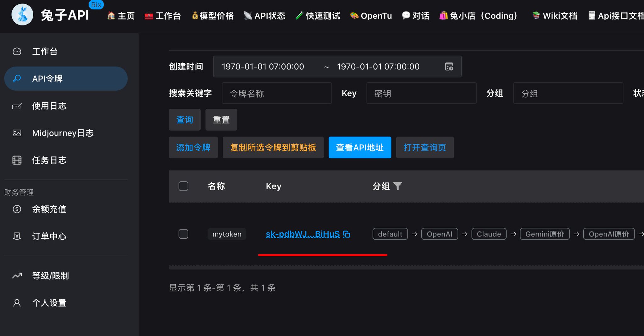The image size is (644, 336).
Task: Click the 重置 reset button
Action: (x=221, y=120)
